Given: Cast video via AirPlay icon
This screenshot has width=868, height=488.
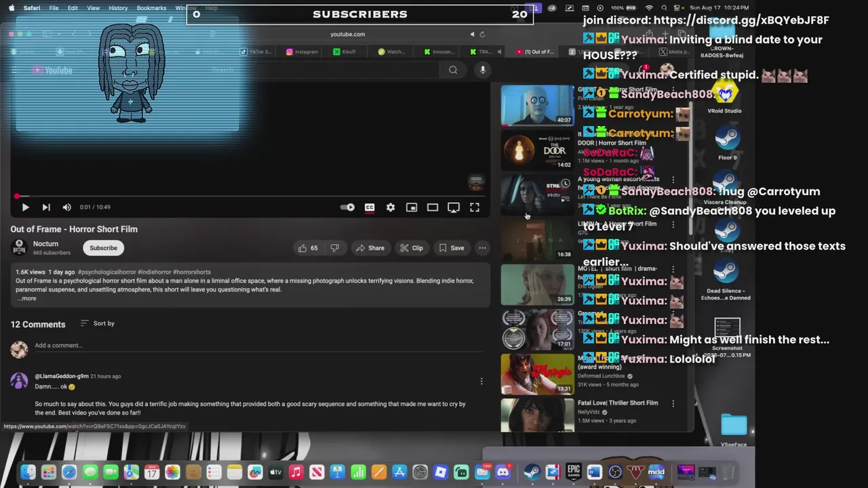Looking at the screenshot, I should [x=454, y=207].
